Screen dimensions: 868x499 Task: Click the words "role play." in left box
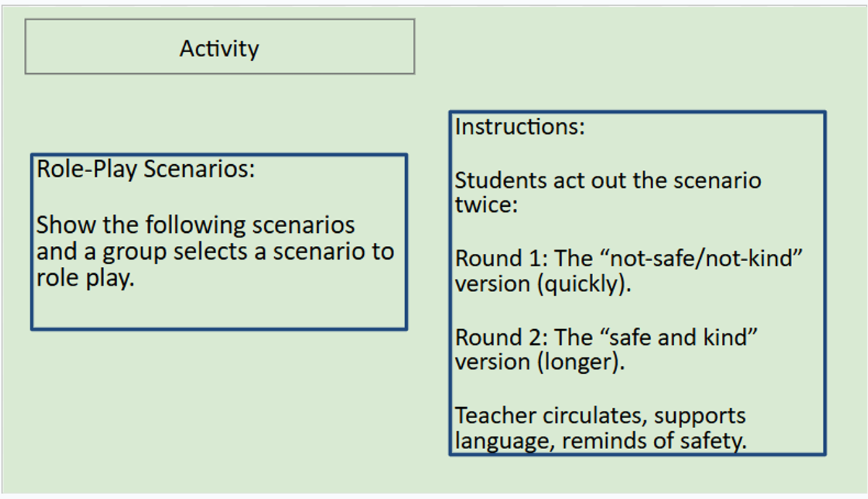click(x=85, y=279)
